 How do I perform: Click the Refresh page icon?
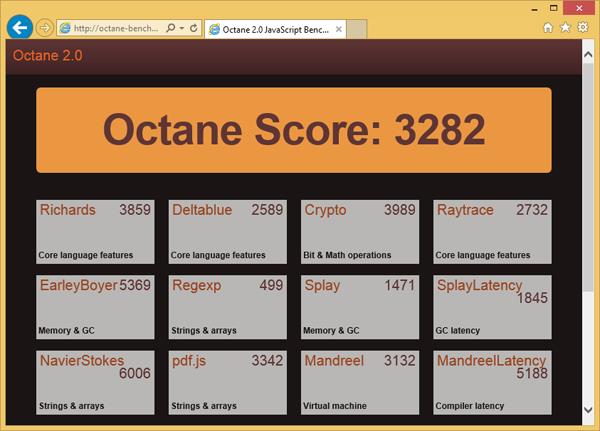coord(194,28)
